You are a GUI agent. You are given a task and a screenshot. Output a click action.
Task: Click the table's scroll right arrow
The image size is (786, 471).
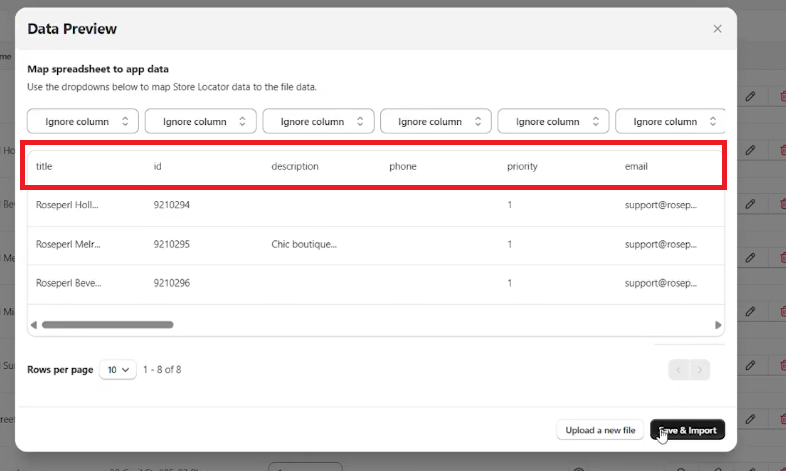[717, 325]
